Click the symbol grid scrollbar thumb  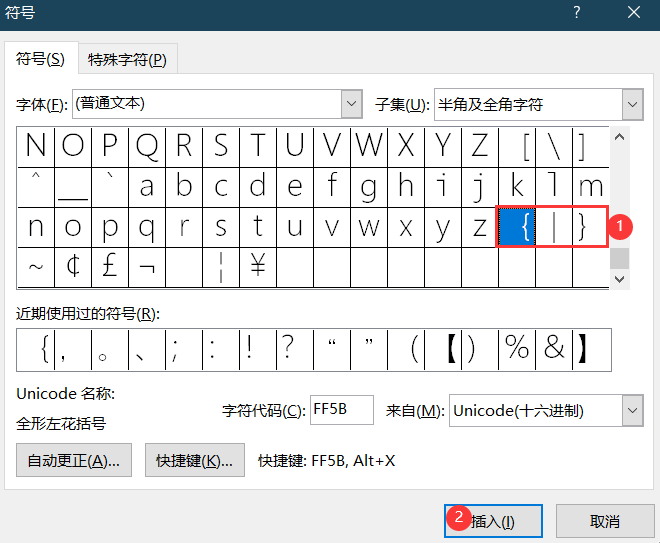(x=620, y=258)
